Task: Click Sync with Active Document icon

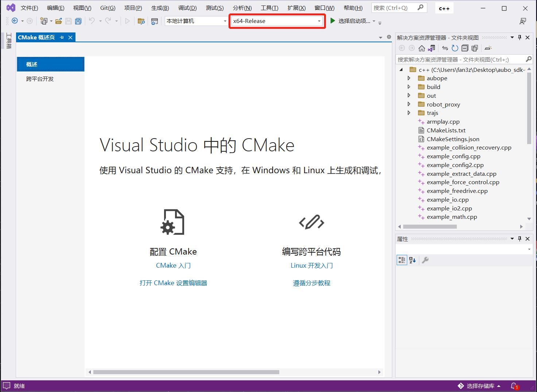Action: 445,48
